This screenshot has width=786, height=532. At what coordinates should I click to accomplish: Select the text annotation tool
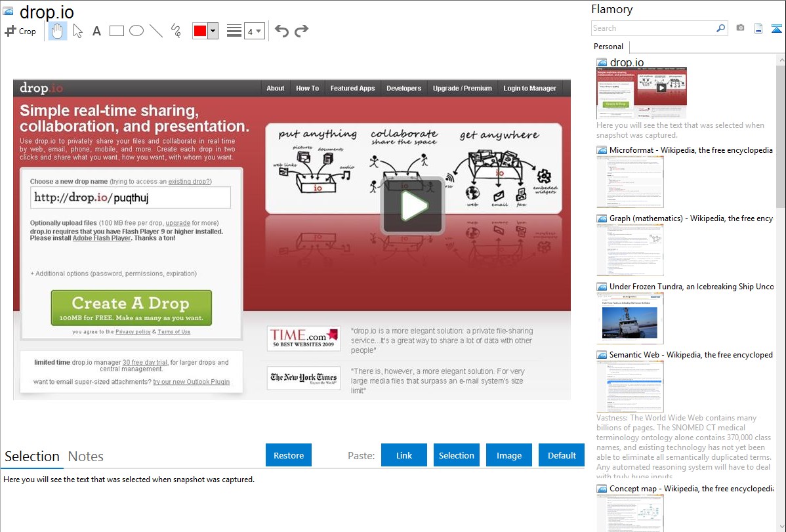click(96, 31)
